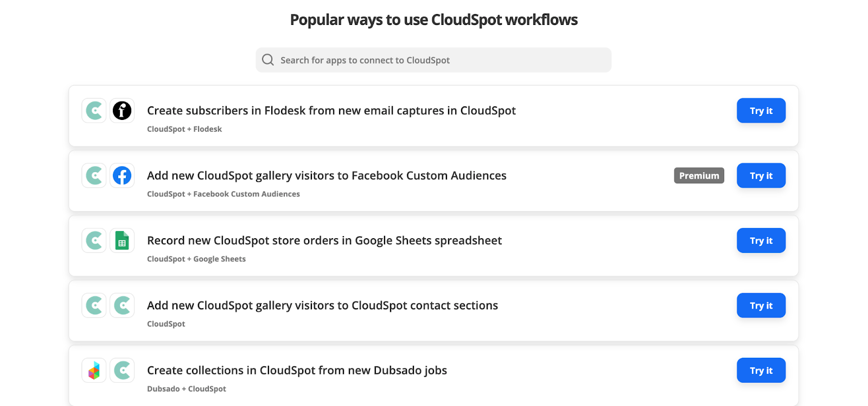Click the Dubsado app icon
Viewport: 868px width, 406px height.
pyautogui.click(x=94, y=371)
